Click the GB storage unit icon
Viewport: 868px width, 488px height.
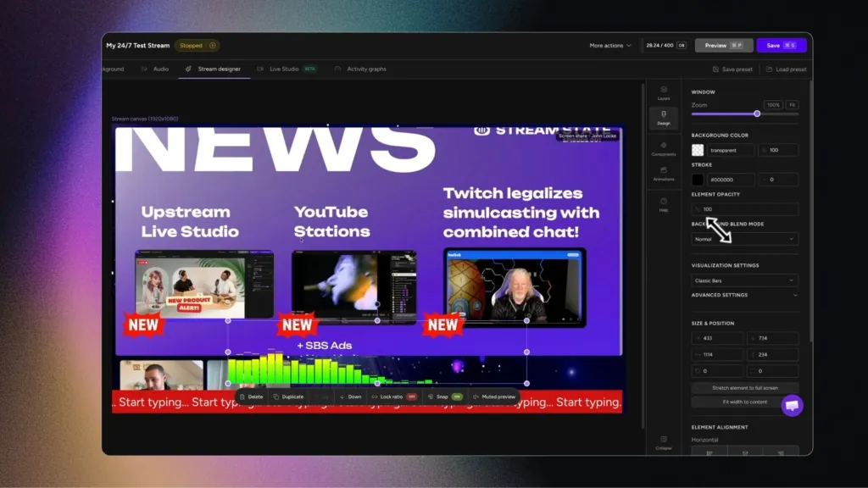pyautogui.click(x=681, y=46)
